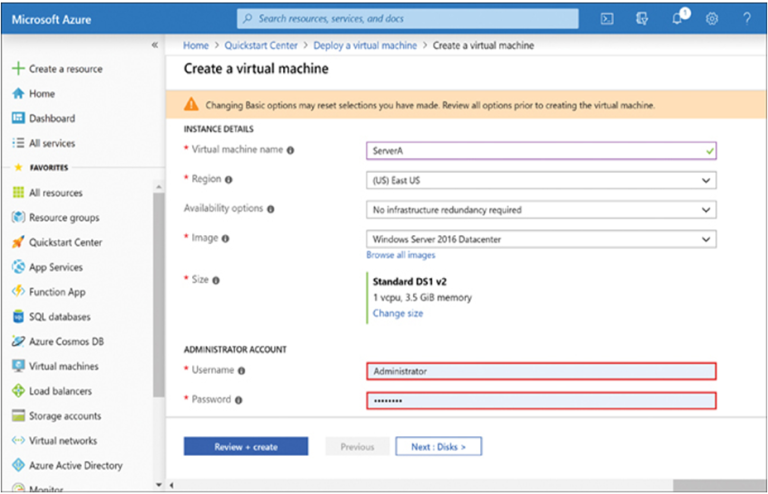This screenshot has width=768, height=494.
Task: Click the Review + create button
Action: click(246, 447)
